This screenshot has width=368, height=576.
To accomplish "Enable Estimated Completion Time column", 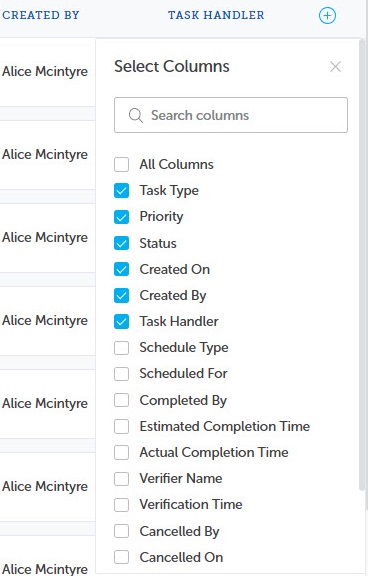I will pos(122,426).
